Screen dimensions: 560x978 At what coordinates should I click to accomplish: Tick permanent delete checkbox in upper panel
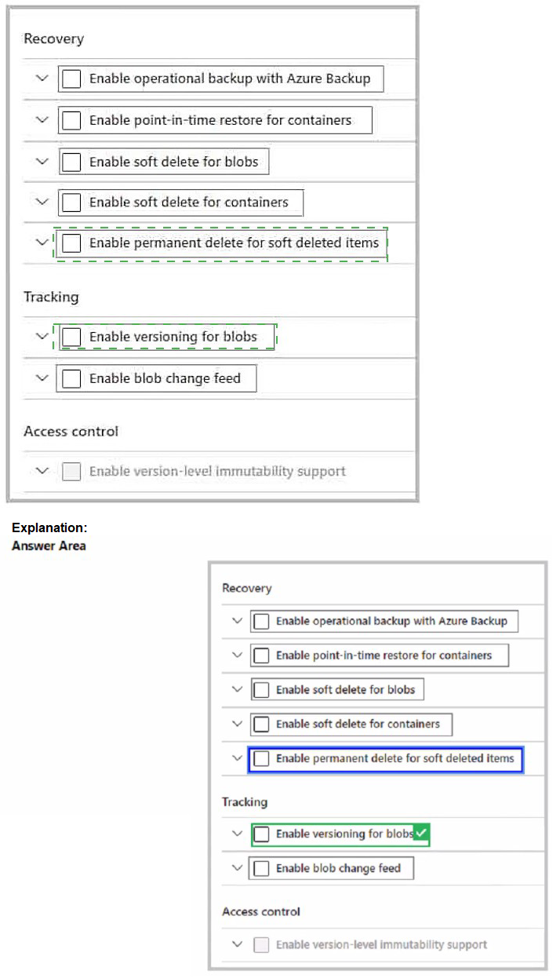coord(71,243)
